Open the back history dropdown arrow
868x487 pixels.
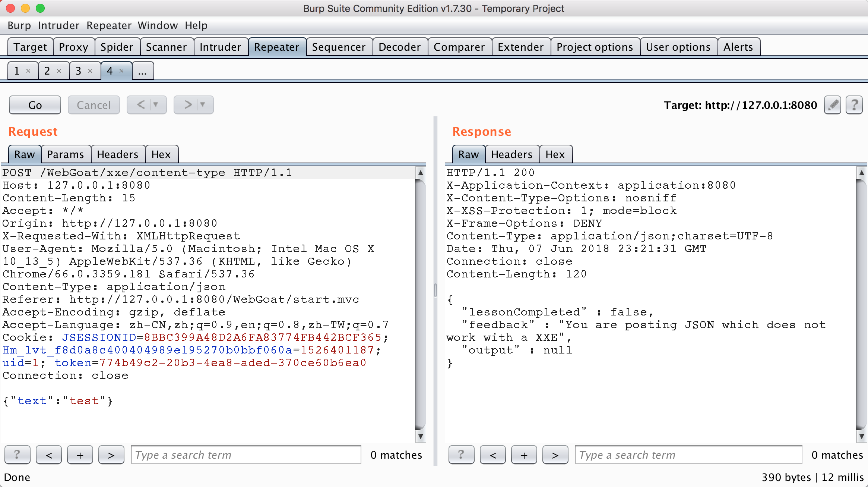pyautogui.click(x=156, y=105)
